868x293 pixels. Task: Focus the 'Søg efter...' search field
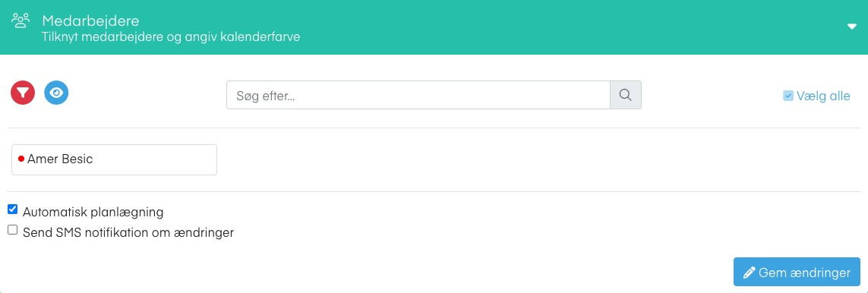click(x=418, y=95)
